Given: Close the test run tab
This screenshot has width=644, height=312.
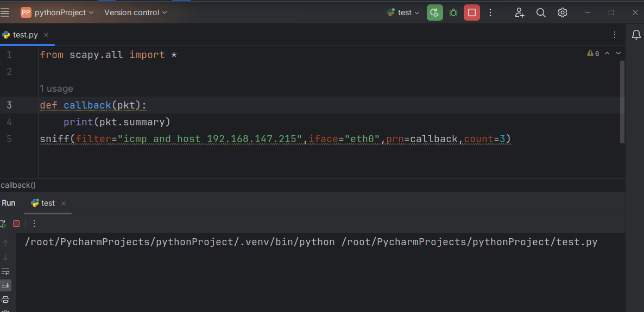Looking at the screenshot, I should coord(63,203).
